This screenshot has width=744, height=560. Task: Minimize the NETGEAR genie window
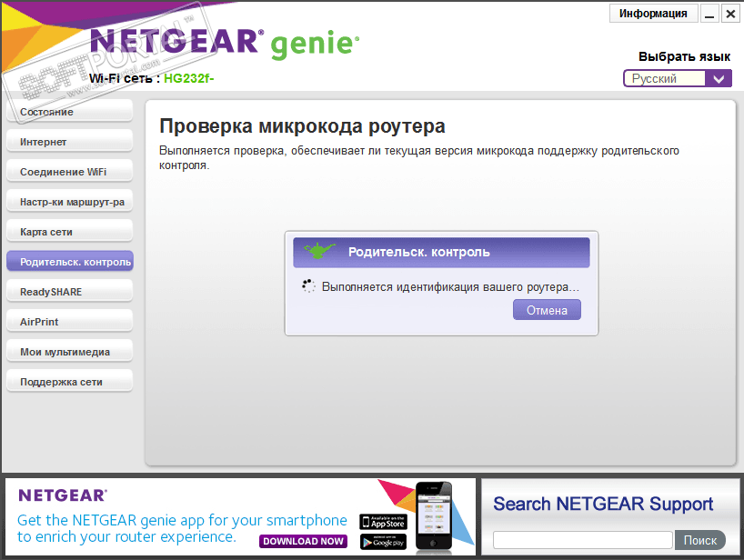(x=709, y=14)
